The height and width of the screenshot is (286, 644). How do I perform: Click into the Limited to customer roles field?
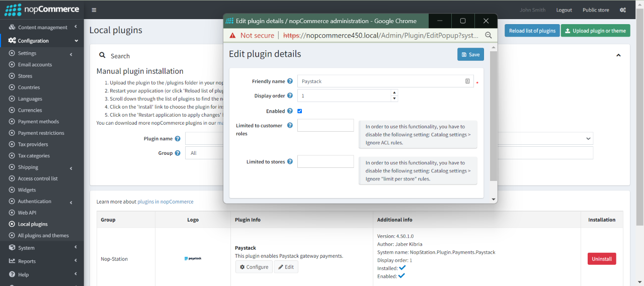326,125
